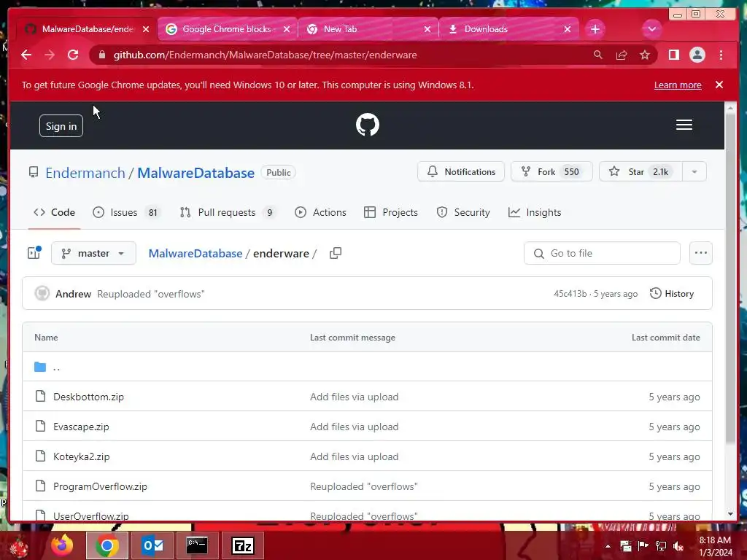Open the Reuploaded "overflows" commit message by Andrew
The image size is (747, 560).
150,294
